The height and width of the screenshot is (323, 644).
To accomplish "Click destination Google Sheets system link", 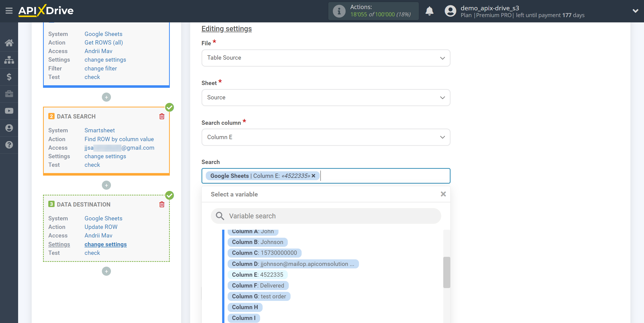I will click(103, 218).
